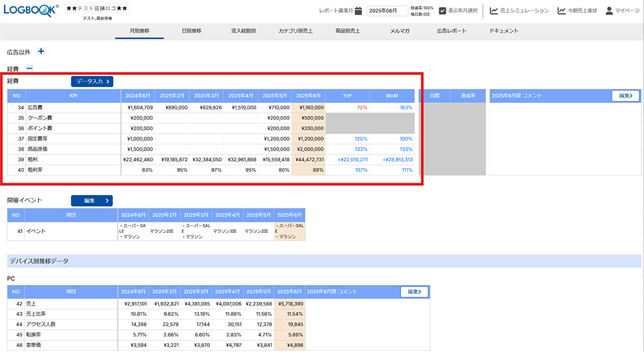The width and height of the screenshot is (644, 352).
Task: Open the メルマガ tab
Action: coord(398,31)
